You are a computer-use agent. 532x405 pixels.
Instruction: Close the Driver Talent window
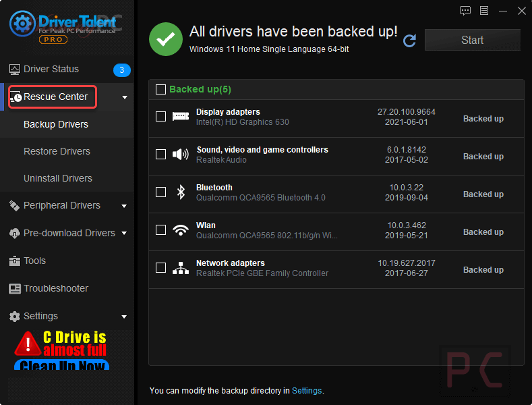[x=522, y=11]
